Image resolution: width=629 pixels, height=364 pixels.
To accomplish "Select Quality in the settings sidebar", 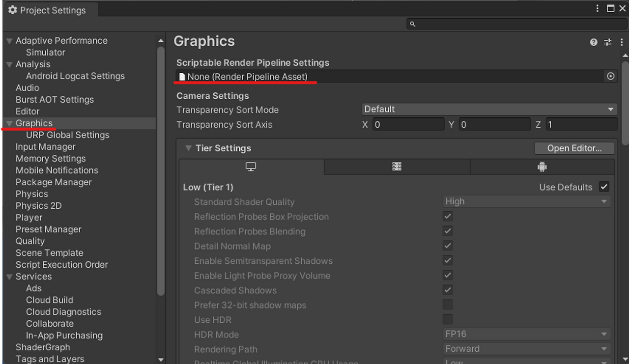I will click(30, 241).
